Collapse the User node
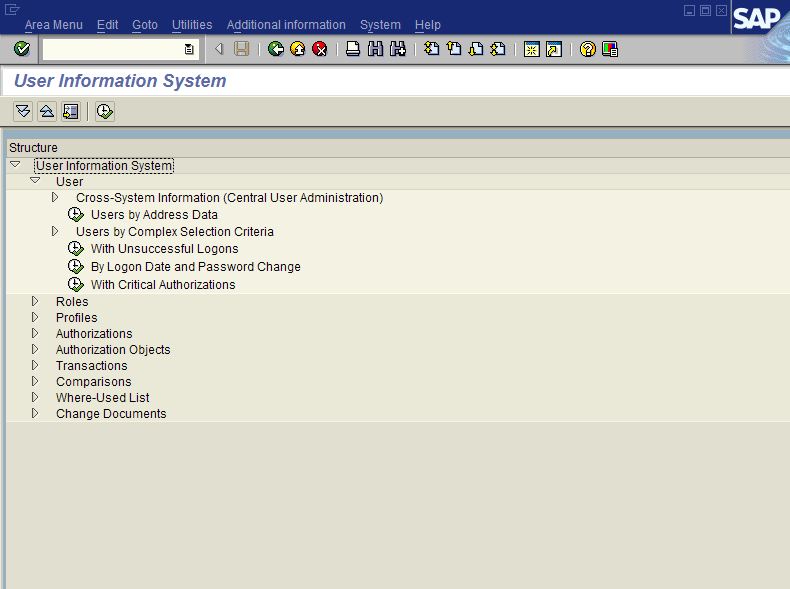Viewport: 790px width, 589px height. tap(35, 180)
